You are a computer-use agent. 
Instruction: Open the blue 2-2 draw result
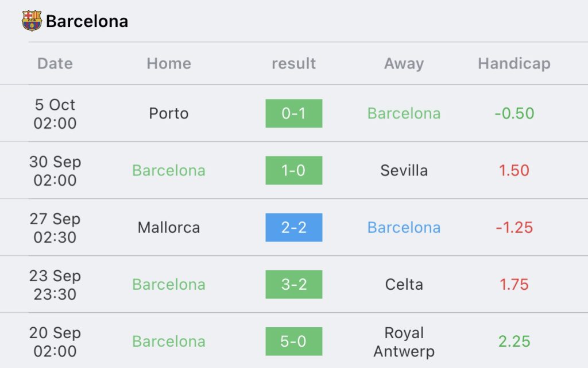294,228
